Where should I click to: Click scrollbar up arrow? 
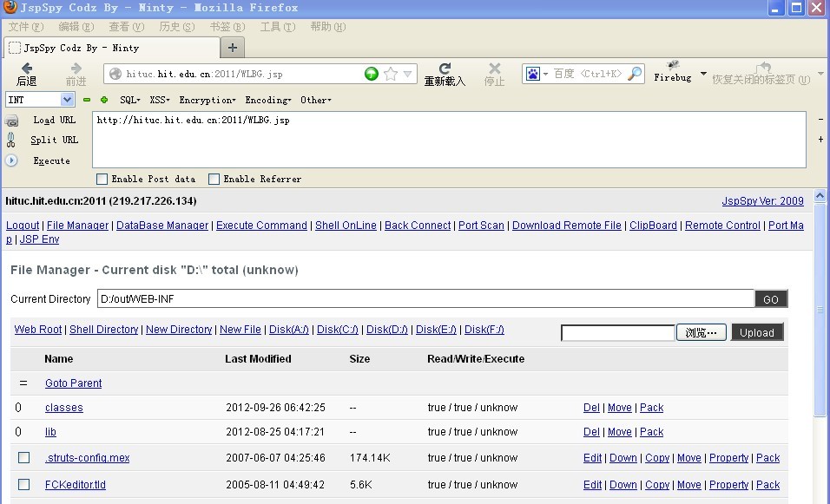[x=820, y=196]
